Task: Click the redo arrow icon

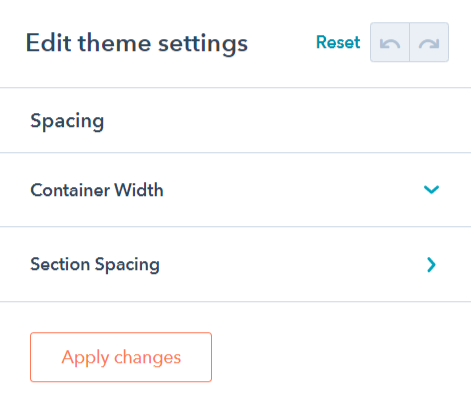Action: (x=429, y=42)
